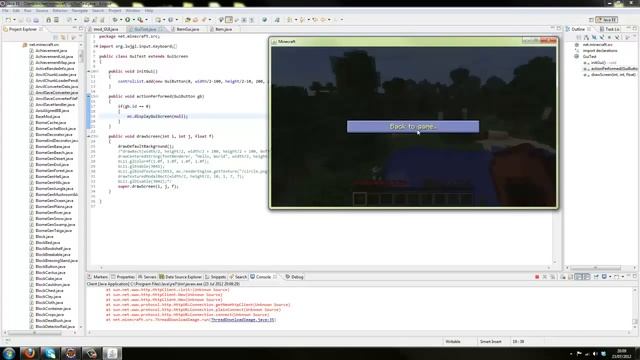Switch to the Snippets tab

[216, 277]
